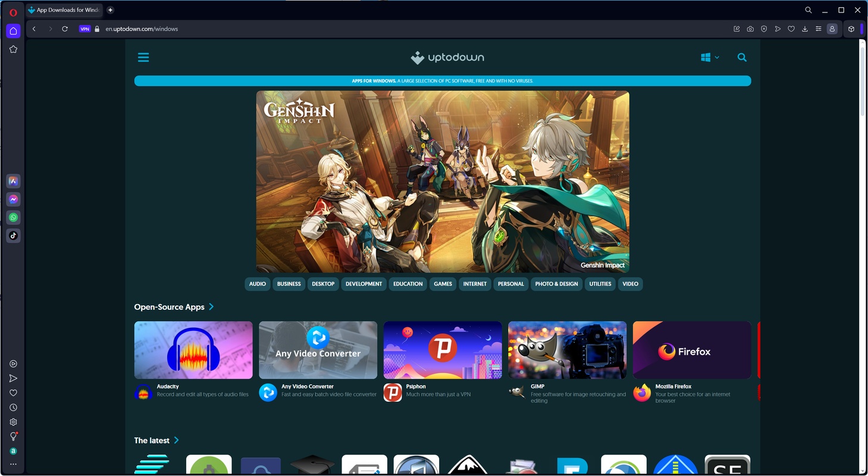Open the ad blocker shield icon
This screenshot has height=476, width=868.
click(x=764, y=29)
